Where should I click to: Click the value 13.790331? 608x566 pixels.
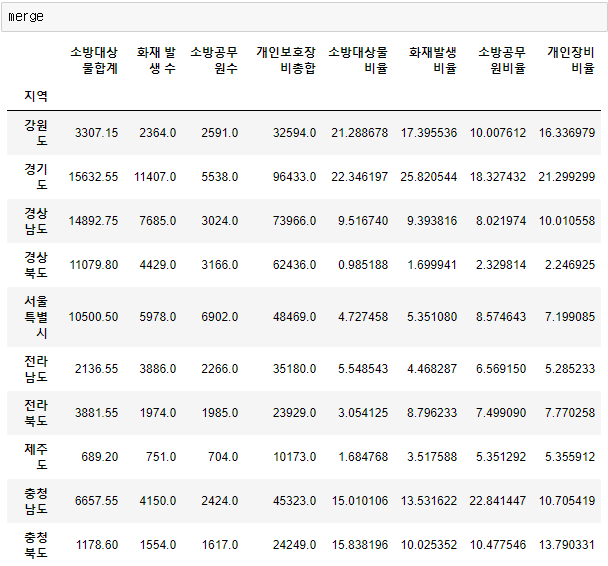(x=567, y=545)
